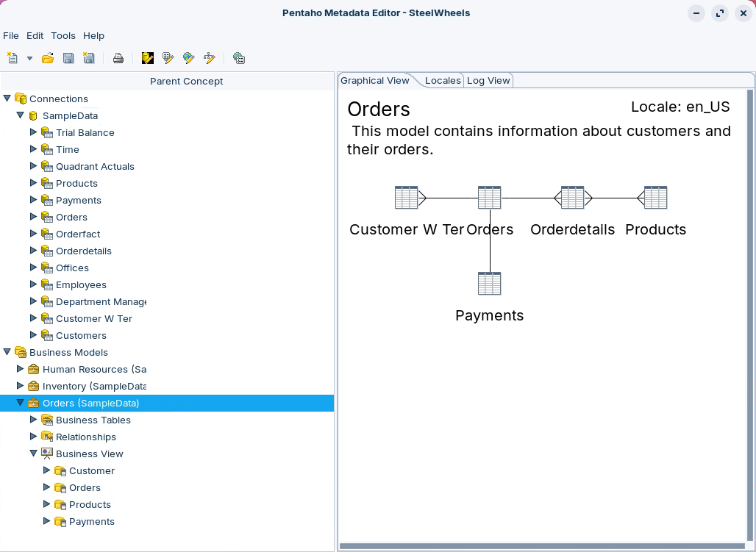This screenshot has width=756, height=552.
Task: Expand the Quadrant Actuals node
Action: (33, 166)
